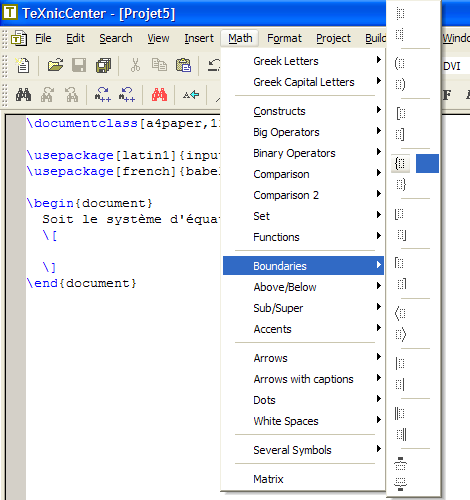Open the Project menu
This screenshot has height=500, width=470.
[x=333, y=38]
